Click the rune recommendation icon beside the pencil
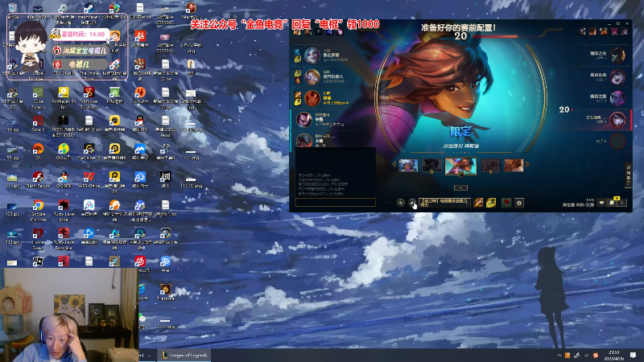This screenshot has width=644, height=362. tap(400, 203)
